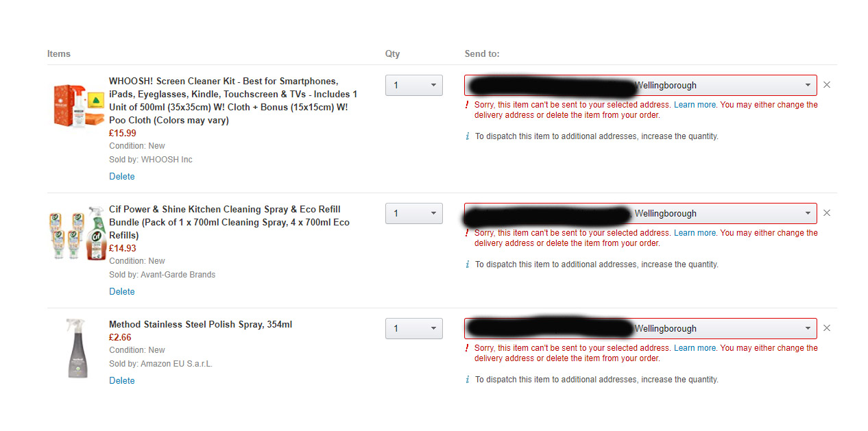Click info icon under Method spray address error

(x=468, y=380)
